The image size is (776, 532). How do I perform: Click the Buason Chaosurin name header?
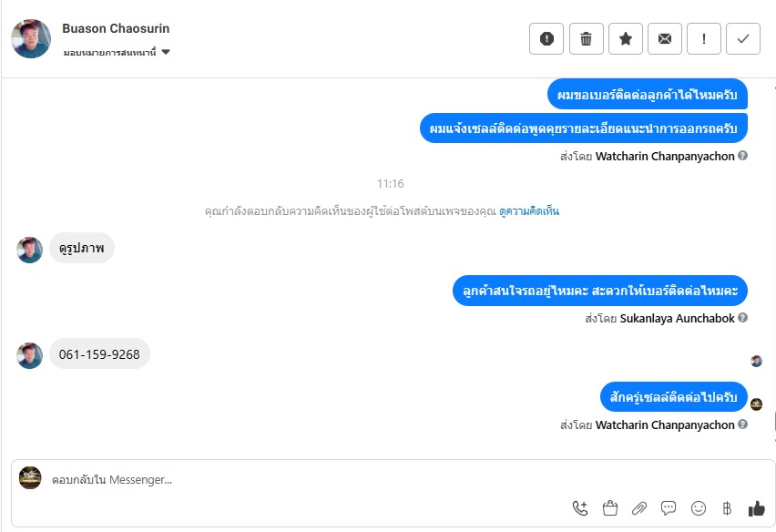tap(116, 28)
